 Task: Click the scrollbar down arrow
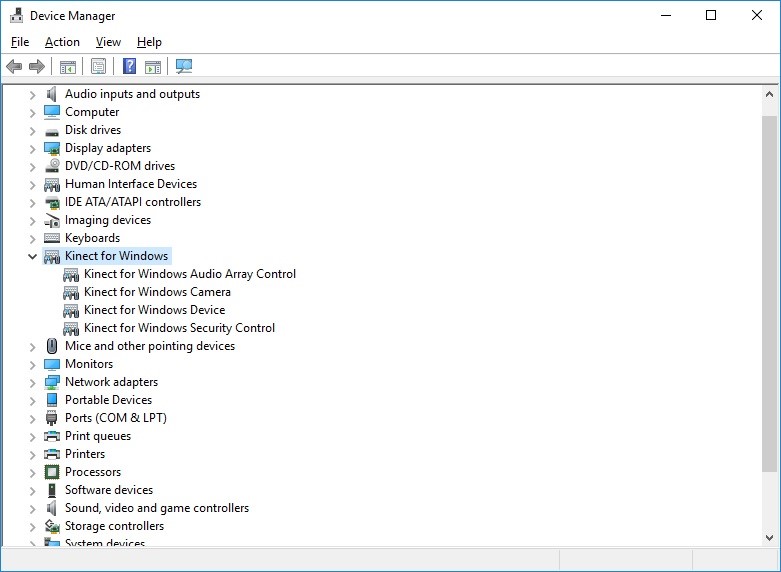click(769, 538)
